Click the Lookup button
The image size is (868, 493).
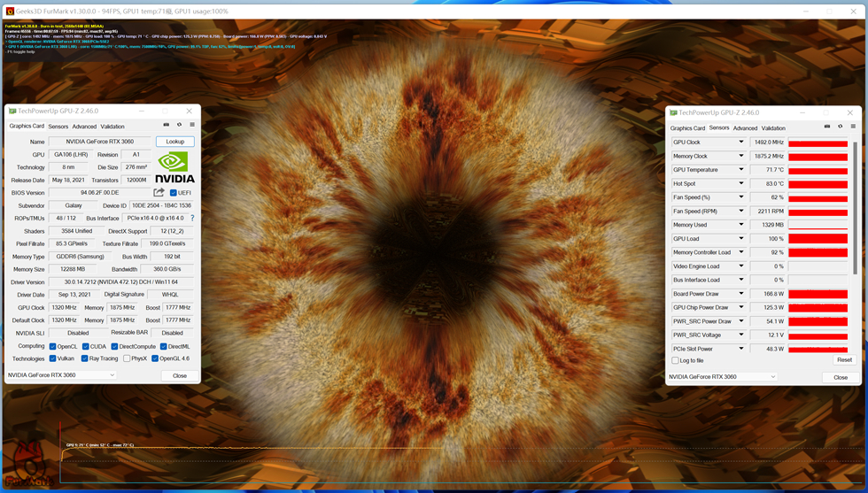click(x=175, y=142)
